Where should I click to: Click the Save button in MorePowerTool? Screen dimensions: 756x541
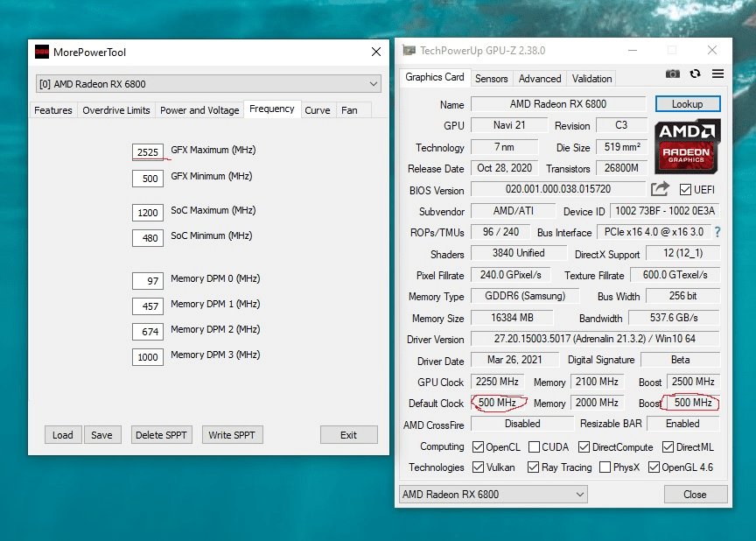[101, 435]
